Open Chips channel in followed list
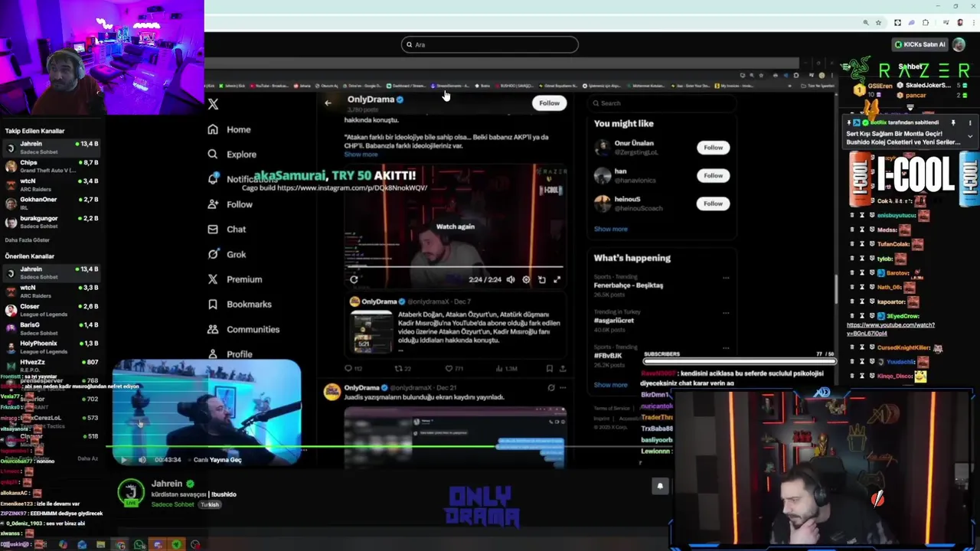The width and height of the screenshot is (980, 551). [51, 166]
